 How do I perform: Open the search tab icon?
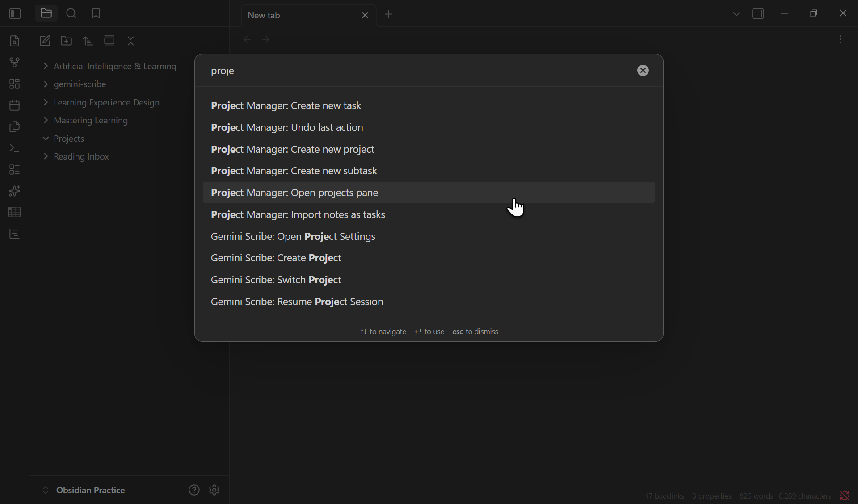(x=71, y=14)
